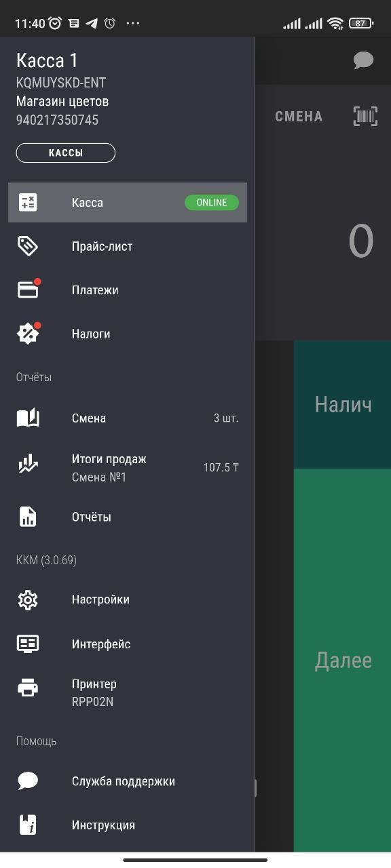391x868 pixels.
Task: Click the gear icon for Настройки
Action: click(x=28, y=599)
